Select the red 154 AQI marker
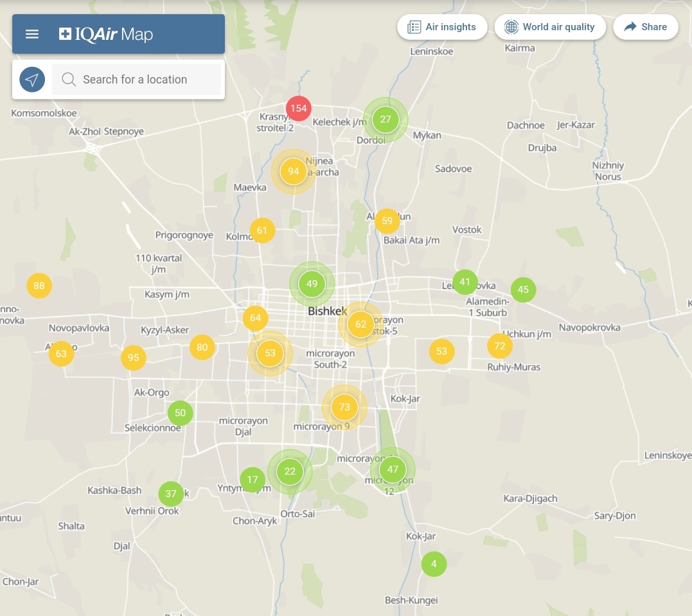The width and height of the screenshot is (692, 616). tap(298, 108)
